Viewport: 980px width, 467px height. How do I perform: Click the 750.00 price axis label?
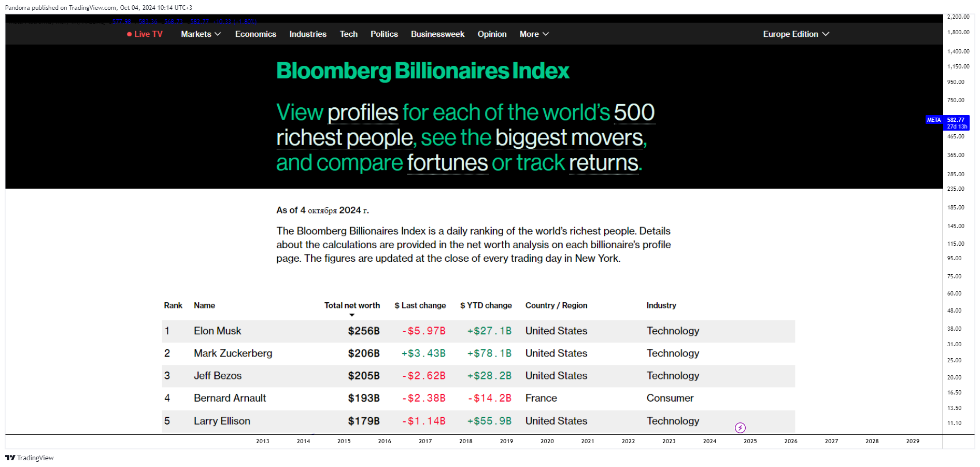(956, 100)
